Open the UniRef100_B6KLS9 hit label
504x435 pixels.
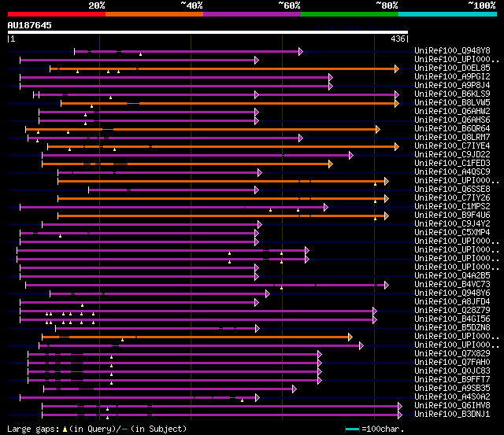tap(452, 94)
